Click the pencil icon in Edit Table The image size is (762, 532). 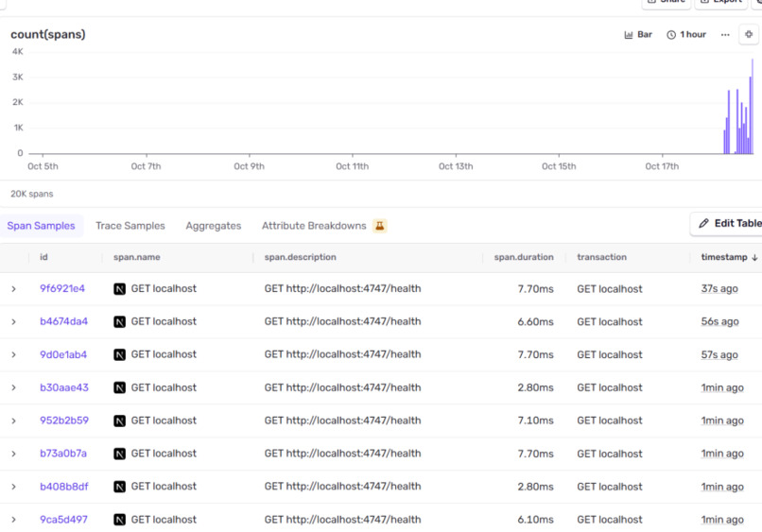click(703, 224)
